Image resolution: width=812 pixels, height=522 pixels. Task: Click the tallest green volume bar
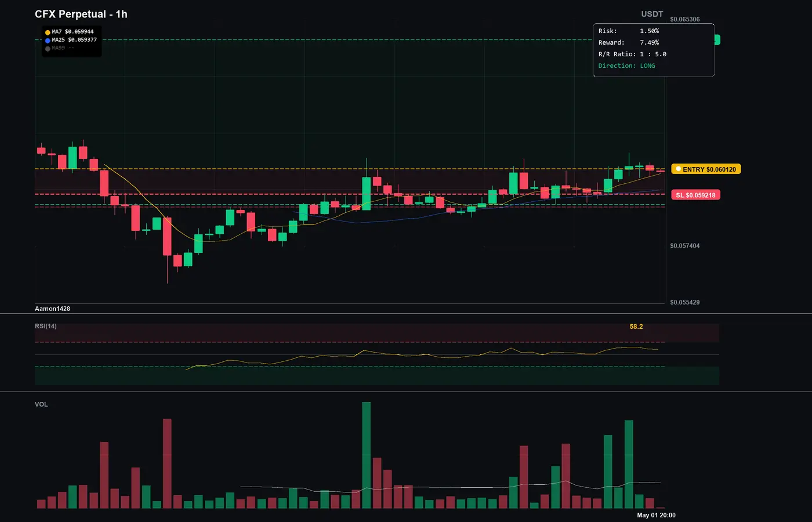367,455
